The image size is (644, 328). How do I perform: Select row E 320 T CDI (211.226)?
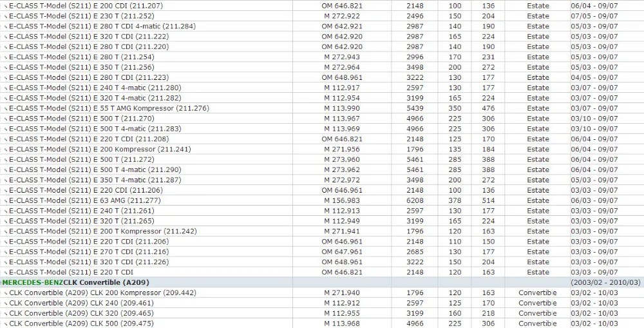tap(322, 262)
